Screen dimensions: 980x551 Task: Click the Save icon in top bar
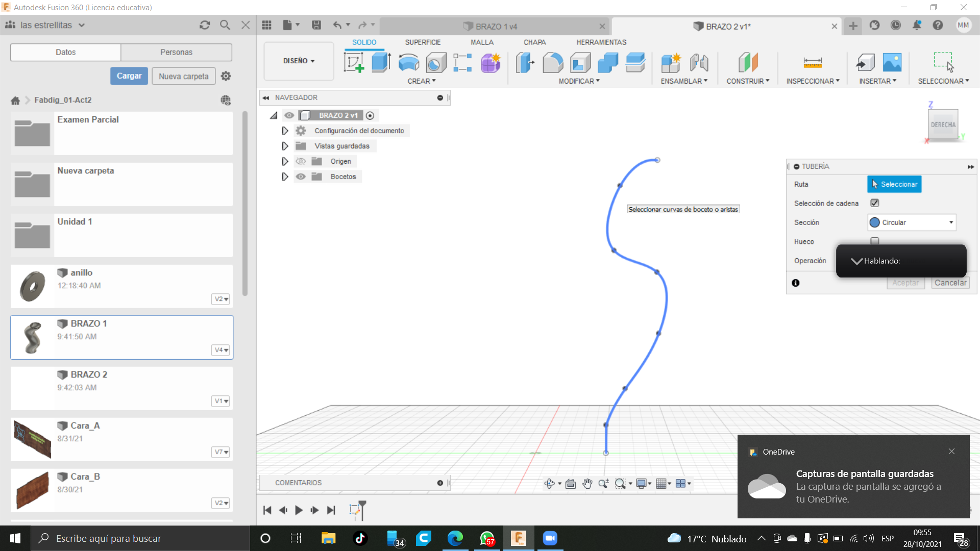316,25
